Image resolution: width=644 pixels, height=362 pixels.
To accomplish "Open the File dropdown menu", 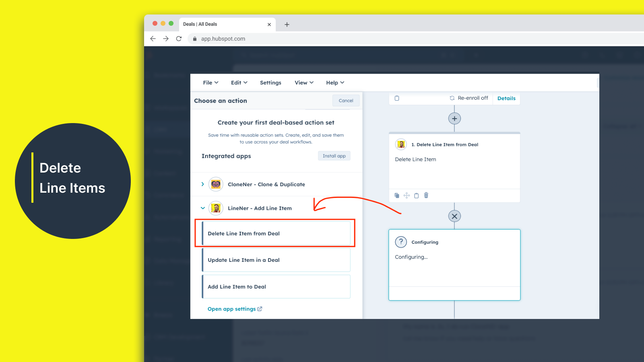I will coord(211,82).
